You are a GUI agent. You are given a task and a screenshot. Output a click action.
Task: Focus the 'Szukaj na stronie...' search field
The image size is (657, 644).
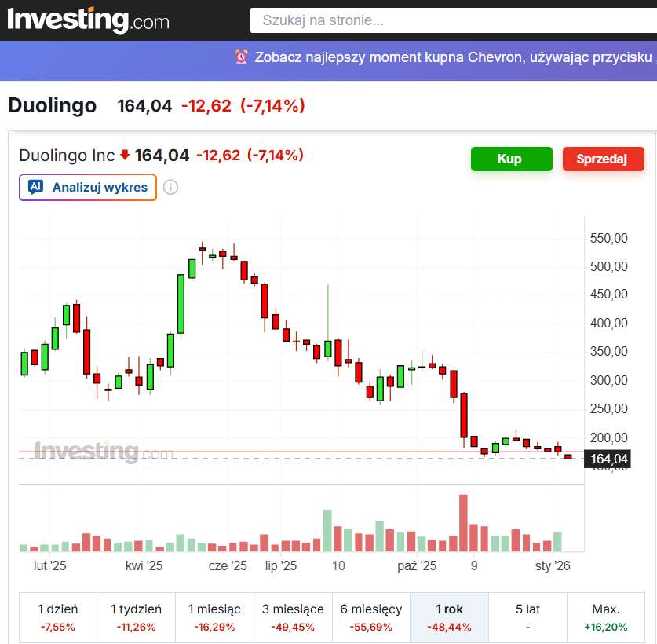point(454,20)
